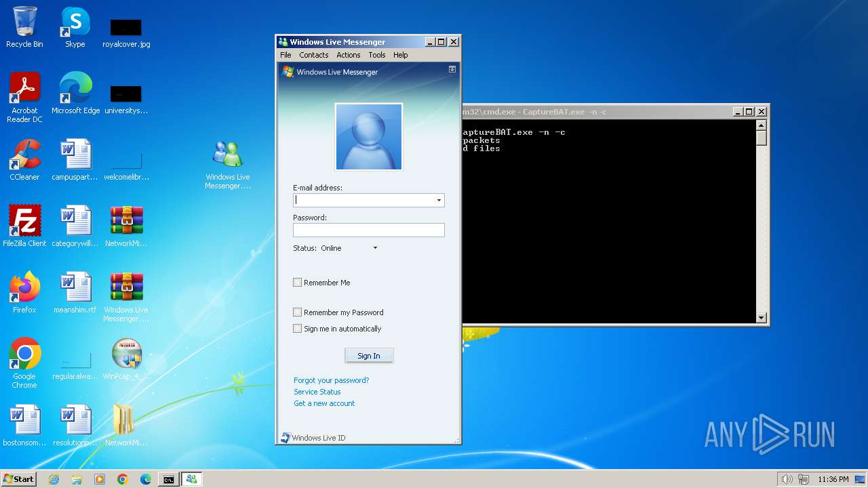
Task: Click cmd window scrollbar down arrow
Action: [761, 318]
